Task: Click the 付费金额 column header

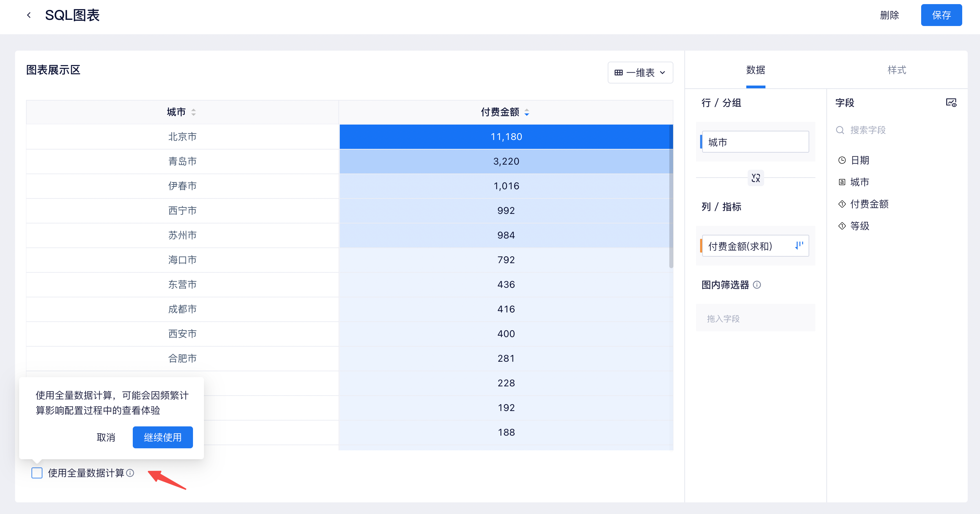Action: coord(506,112)
